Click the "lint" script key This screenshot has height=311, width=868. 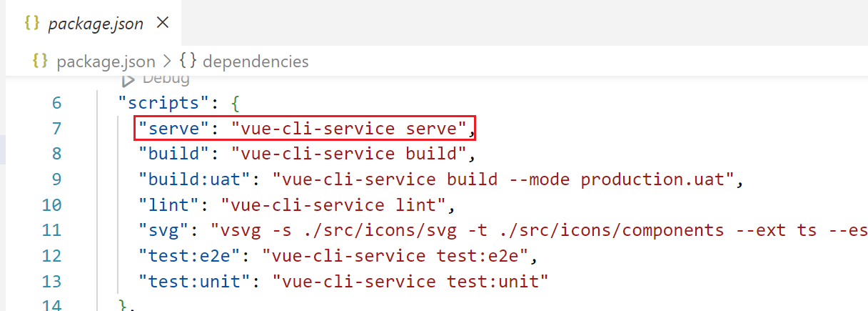[x=169, y=205]
